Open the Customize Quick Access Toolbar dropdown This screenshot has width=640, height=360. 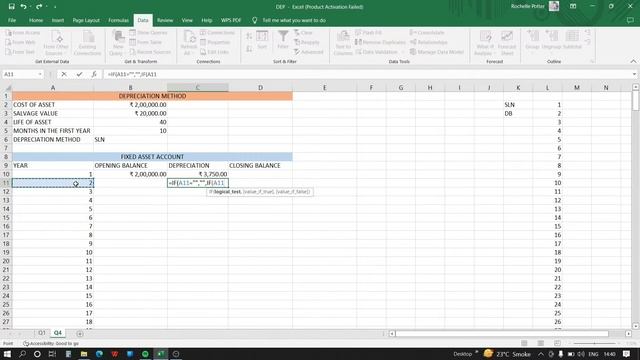coord(55,7)
